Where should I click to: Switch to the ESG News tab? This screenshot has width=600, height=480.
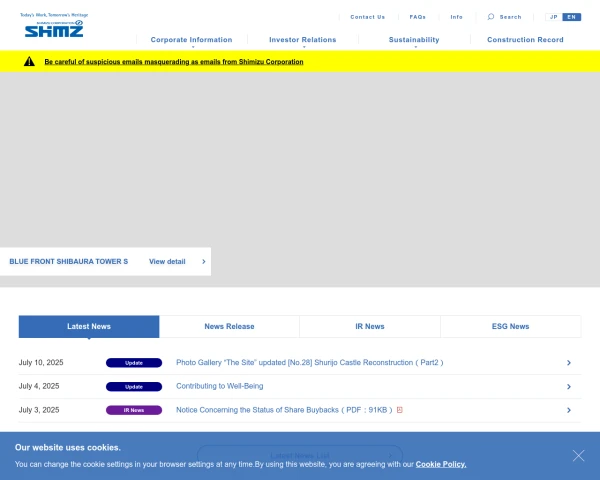pos(510,327)
